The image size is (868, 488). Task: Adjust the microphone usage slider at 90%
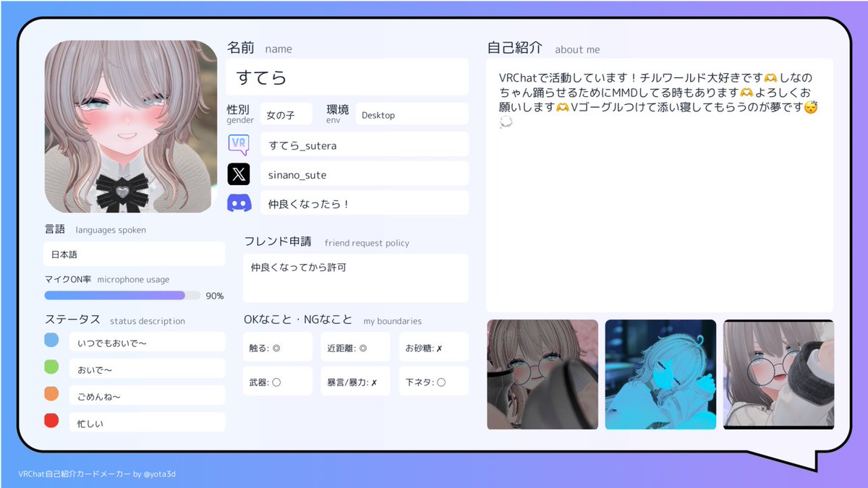point(183,295)
